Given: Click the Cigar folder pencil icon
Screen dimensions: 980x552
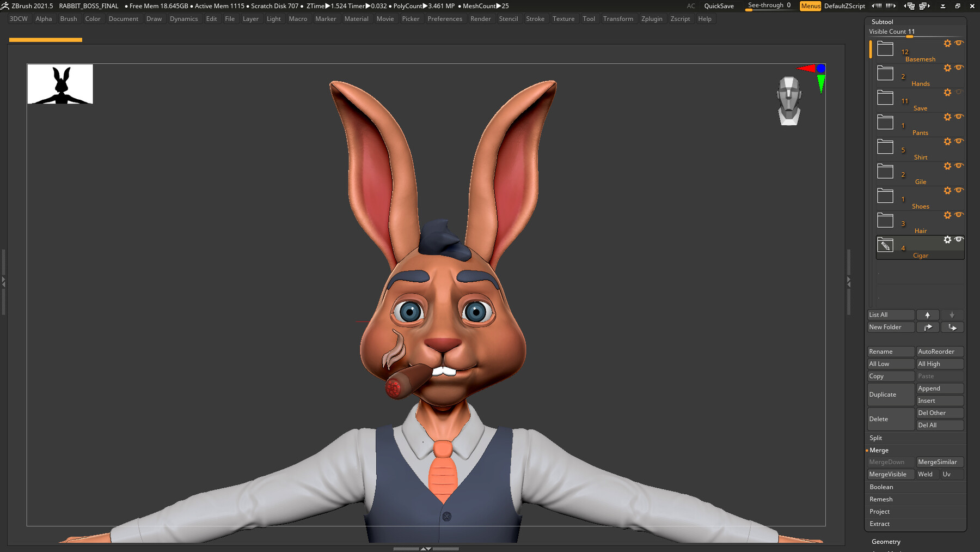Looking at the screenshot, I should coord(885,246).
